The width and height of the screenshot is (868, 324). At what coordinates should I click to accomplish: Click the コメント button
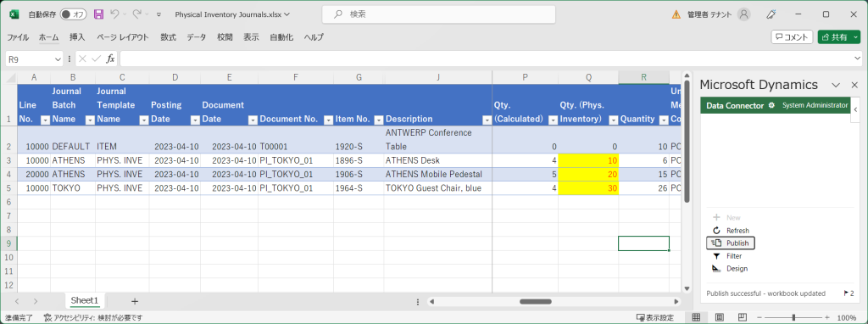point(792,37)
